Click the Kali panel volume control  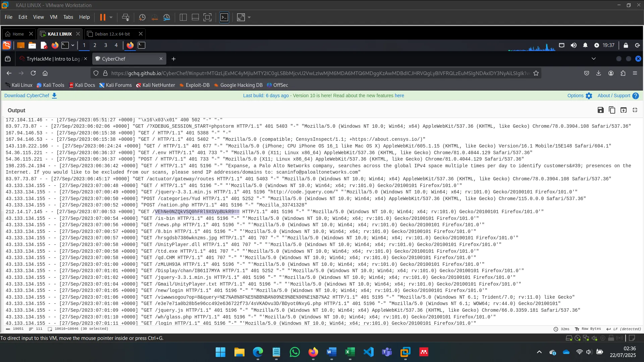pyautogui.click(x=574, y=45)
